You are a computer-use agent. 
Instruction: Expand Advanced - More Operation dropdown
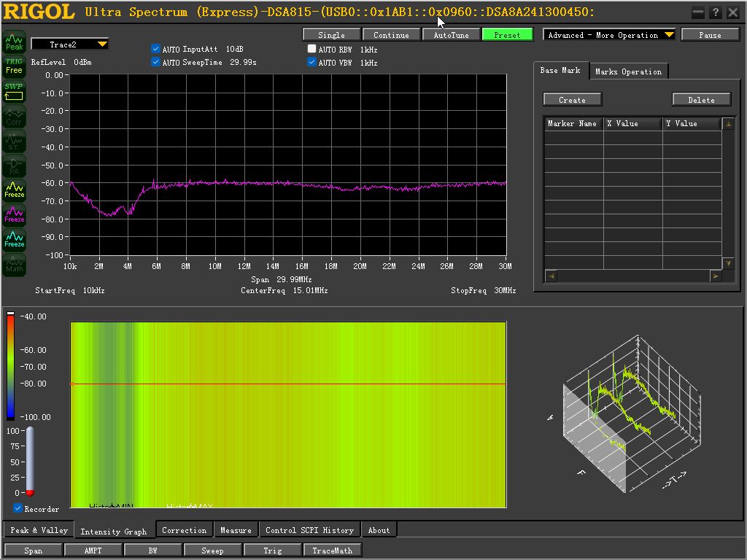609,35
